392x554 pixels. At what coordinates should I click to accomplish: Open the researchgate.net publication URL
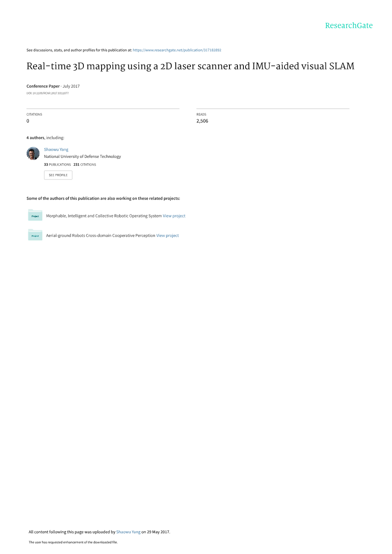click(x=177, y=50)
